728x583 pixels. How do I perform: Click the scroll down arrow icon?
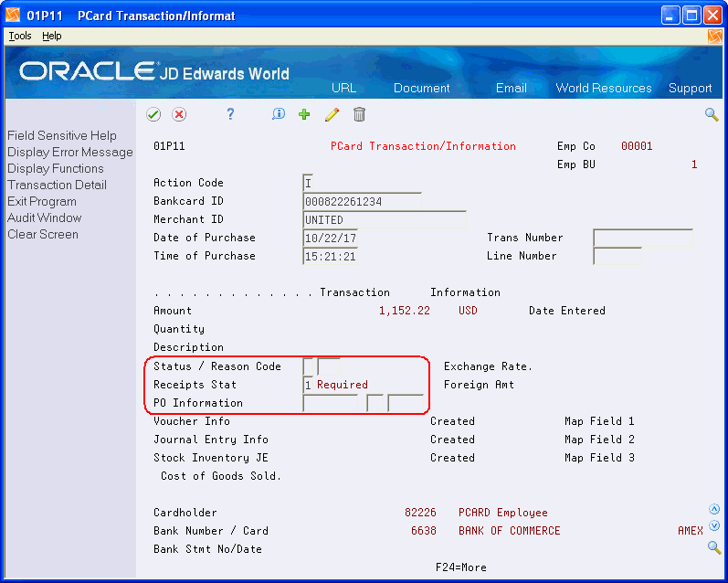coord(714,525)
